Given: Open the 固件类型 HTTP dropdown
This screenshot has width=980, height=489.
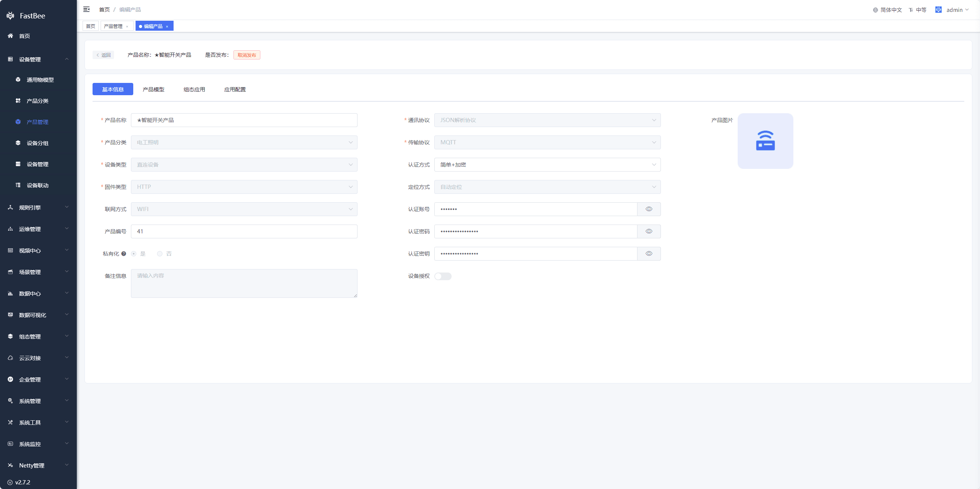Looking at the screenshot, I should point(244,187).
